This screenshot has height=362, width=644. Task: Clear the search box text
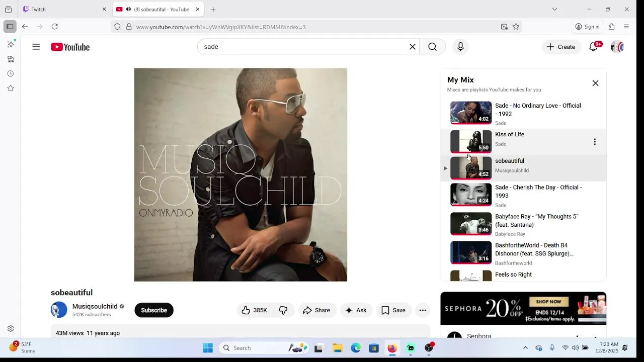[x=413, y=47]
